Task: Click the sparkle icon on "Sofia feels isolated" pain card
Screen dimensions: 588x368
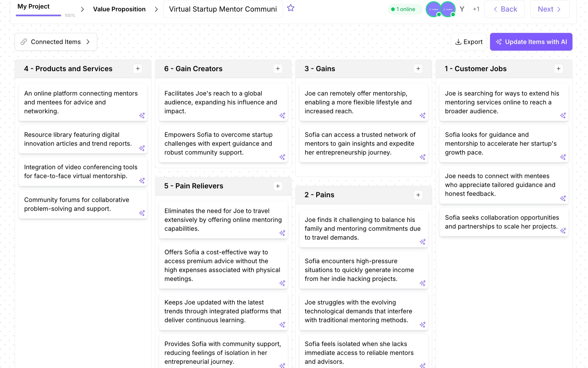Action: click(x=423, y=365)
